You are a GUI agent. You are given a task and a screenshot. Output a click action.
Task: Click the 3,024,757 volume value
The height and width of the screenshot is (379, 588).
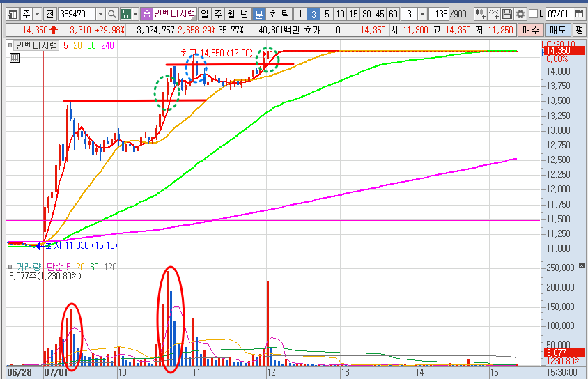pyautogui.click(x=156, y=30)
